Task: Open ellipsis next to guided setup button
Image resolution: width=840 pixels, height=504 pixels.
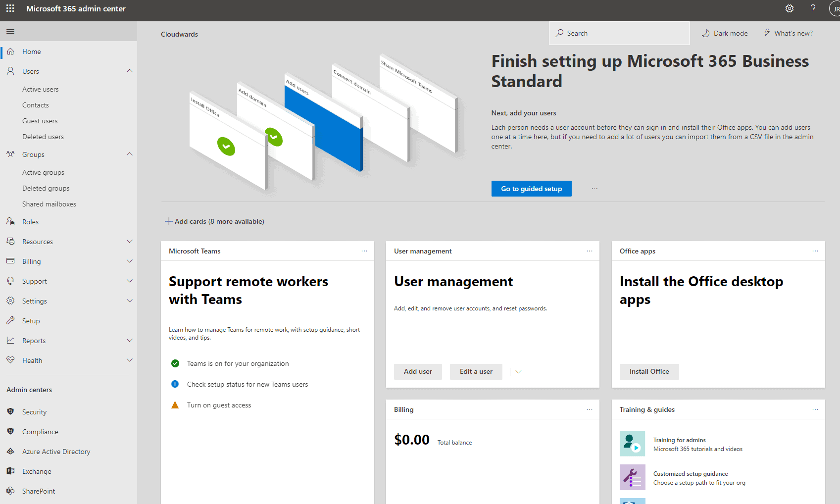Action: click(594, 189)
